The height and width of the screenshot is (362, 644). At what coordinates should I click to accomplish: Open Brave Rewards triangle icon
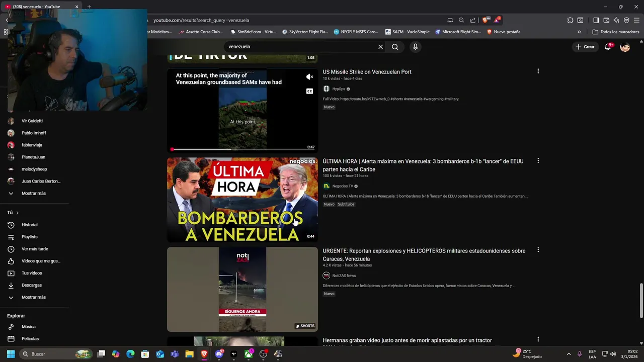point(497,20)
